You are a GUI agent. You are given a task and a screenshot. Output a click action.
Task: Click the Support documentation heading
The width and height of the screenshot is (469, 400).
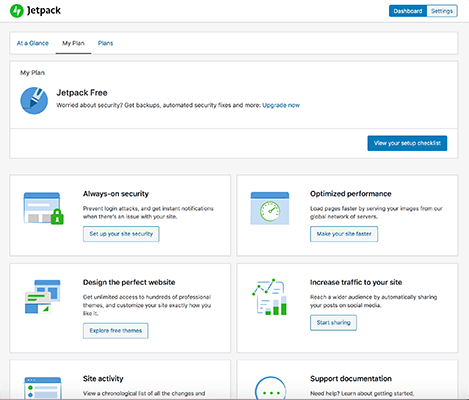coord(351,379)
